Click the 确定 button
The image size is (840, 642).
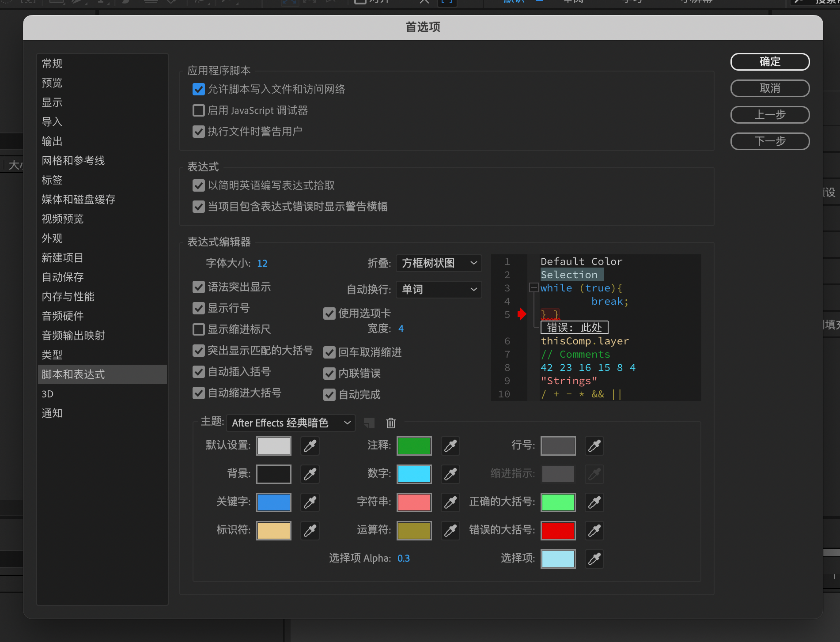[770, 62]
